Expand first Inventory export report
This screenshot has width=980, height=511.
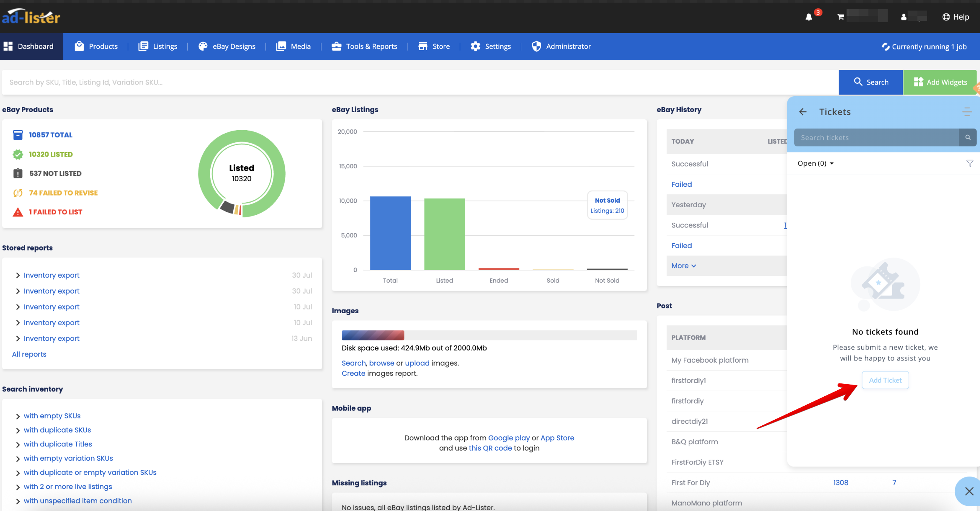coord(17,275)
